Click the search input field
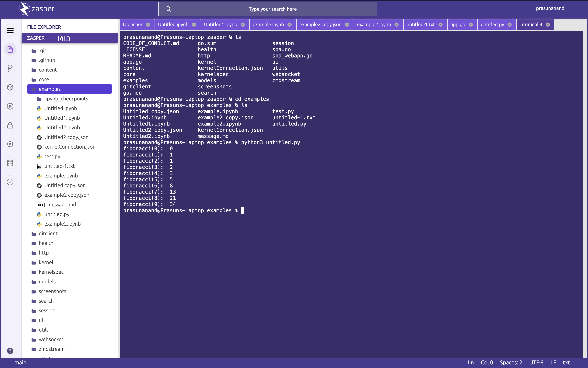This screenshot has height=368, width=588. tap(273, 9)
